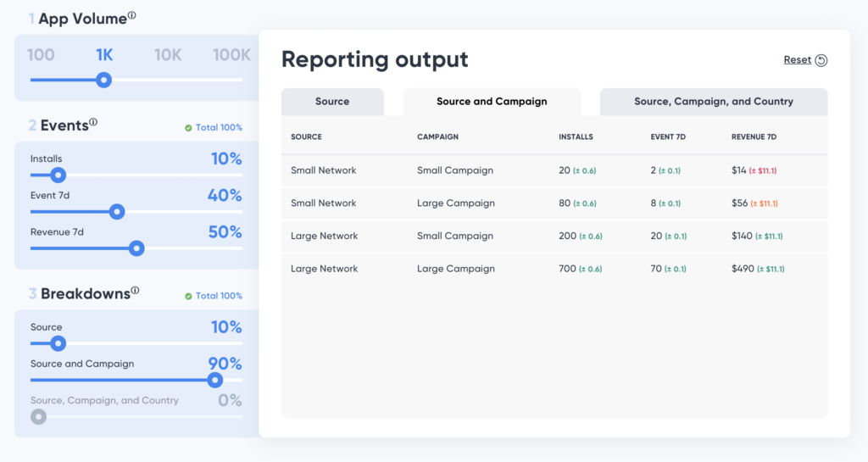Screen dimensions: 868x462
Task: Click the Event 7d 40% value
Action: tap(225, 195)
